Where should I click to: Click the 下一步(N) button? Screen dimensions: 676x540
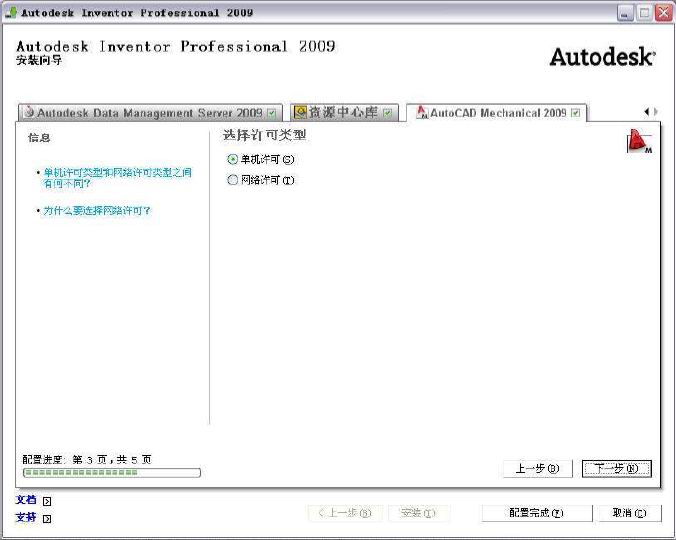(x=617, y=468)
